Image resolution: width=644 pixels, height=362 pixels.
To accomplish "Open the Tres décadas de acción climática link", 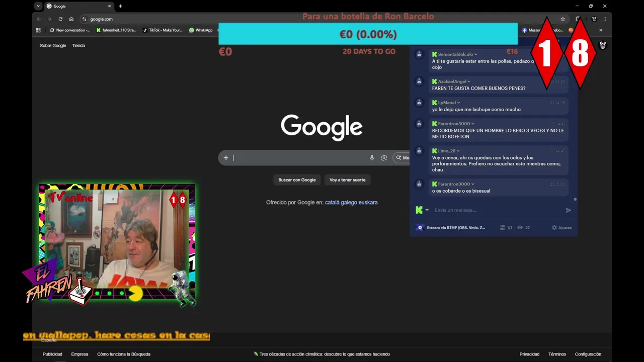I will 322,354.
